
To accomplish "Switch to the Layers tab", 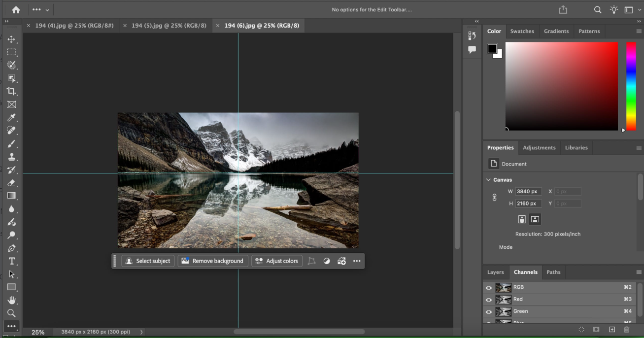I will (495, 272).
